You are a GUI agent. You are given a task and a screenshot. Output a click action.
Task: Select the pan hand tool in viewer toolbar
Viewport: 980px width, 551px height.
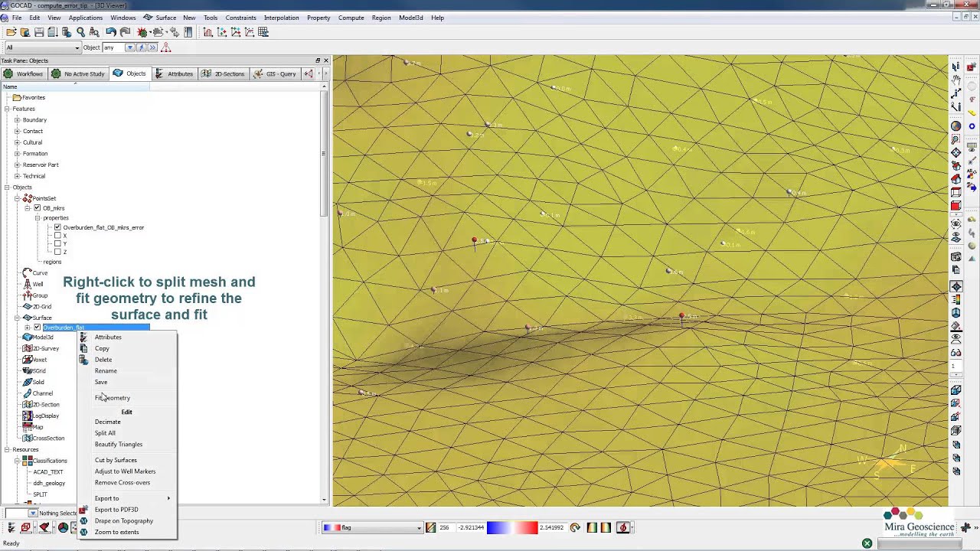[956, 80]
